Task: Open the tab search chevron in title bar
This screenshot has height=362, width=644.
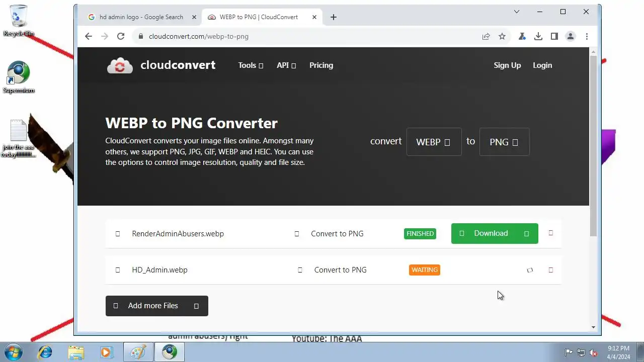Action: (x=516, y=12)
